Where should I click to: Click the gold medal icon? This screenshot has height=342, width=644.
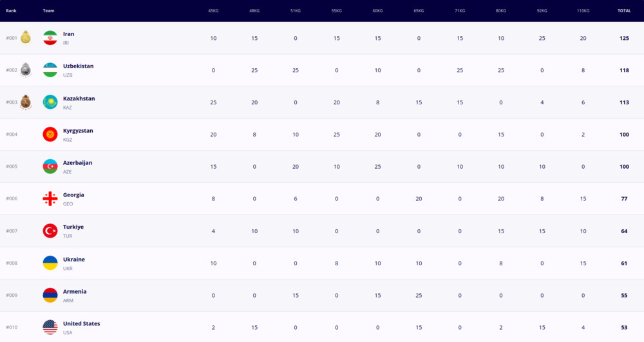pos(26,37)
